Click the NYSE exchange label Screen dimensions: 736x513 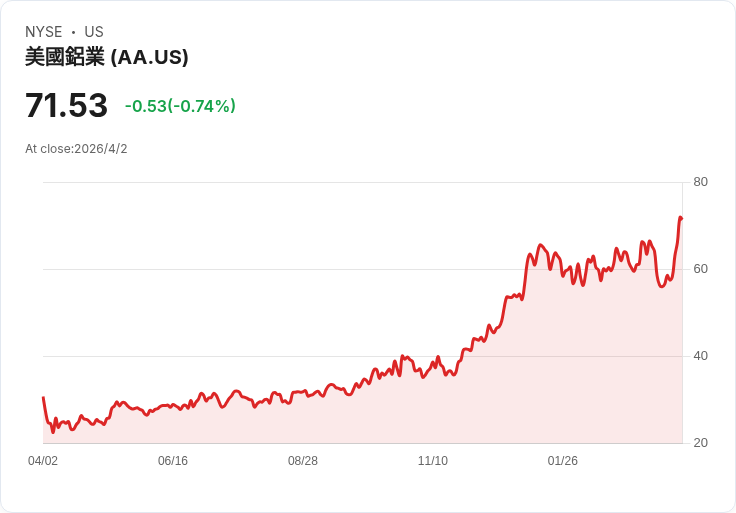[x=44, y=32]
